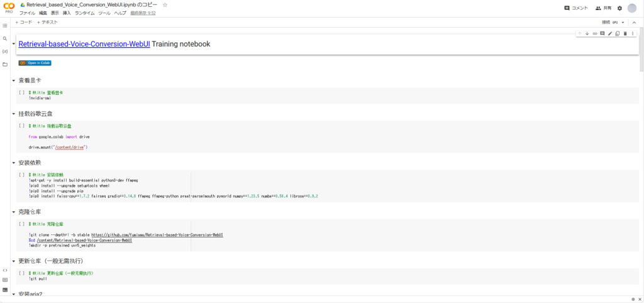Screen dimensions: 644x303
Task: Star the notebook with the star icon
Action: (165, 5)
